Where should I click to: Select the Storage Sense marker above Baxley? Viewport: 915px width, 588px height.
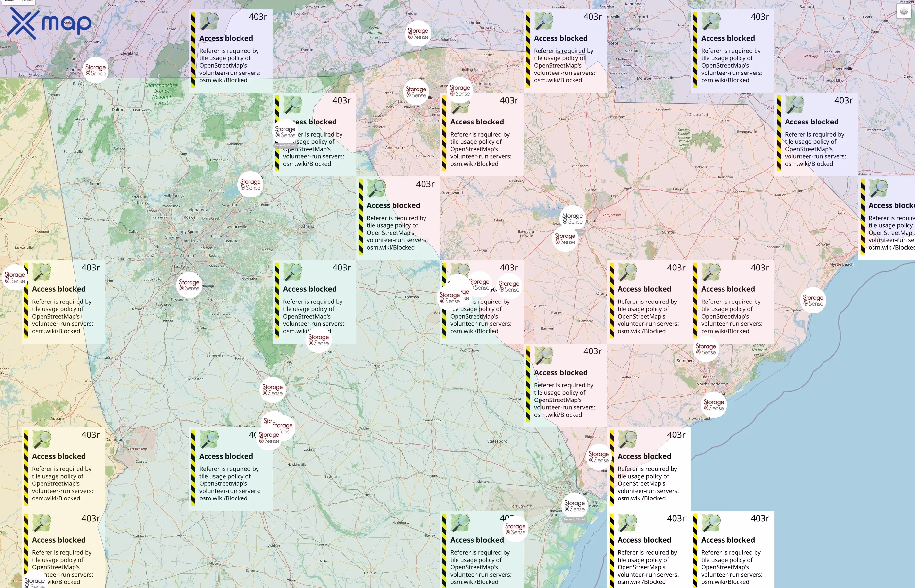515,529
